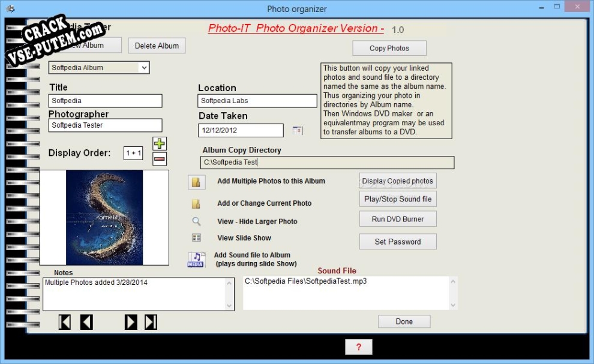Click the MEDIA add sound file icon
This screenshot has width=594, height=364.
point(196,260)
